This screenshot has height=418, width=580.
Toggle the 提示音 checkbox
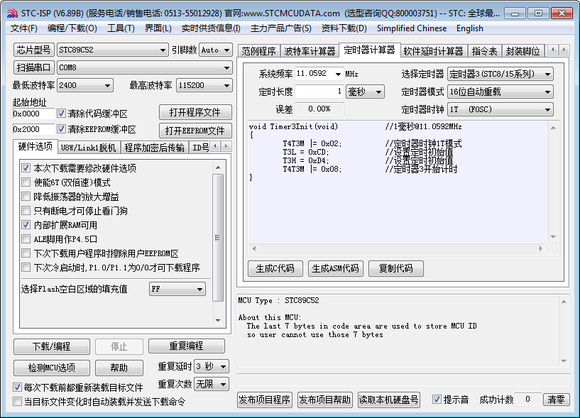click(x=437, y=399)
